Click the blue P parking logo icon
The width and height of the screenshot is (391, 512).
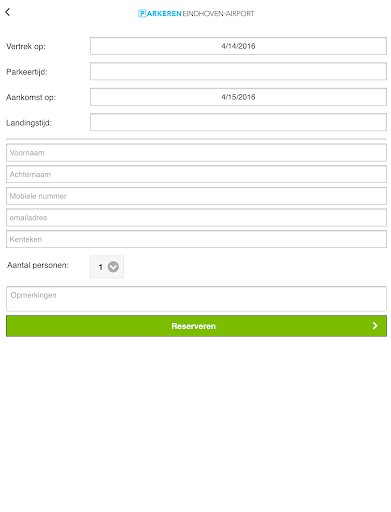(142, 14)
